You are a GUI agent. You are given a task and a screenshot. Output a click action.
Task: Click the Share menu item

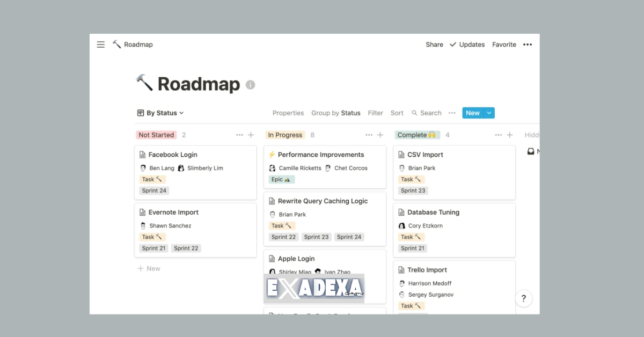[434, 45]
